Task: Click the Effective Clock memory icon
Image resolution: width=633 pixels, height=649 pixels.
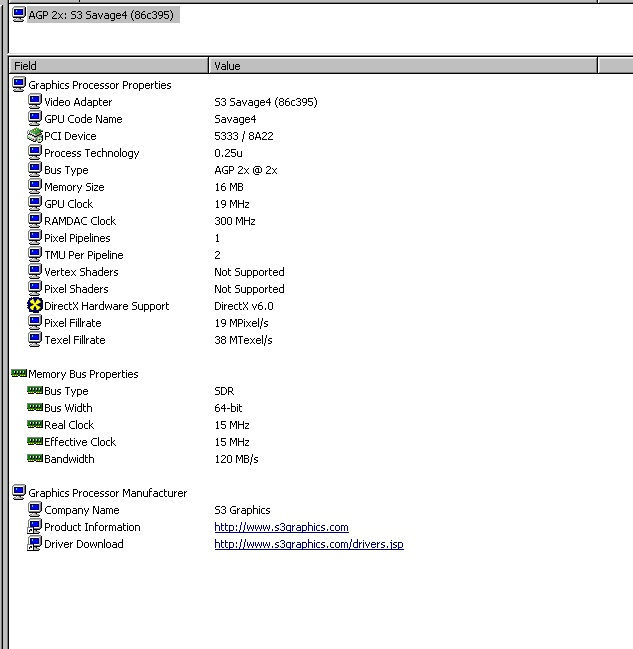Action: click(35, 441)
